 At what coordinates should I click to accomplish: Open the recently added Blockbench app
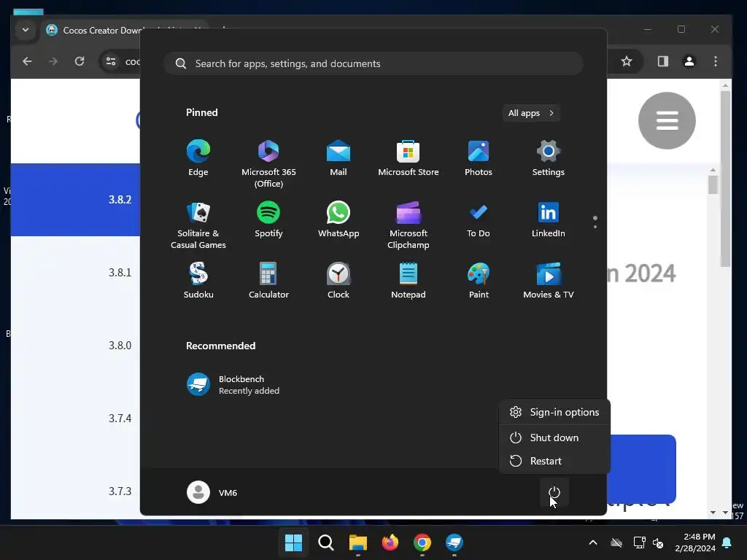pos(233,385)
